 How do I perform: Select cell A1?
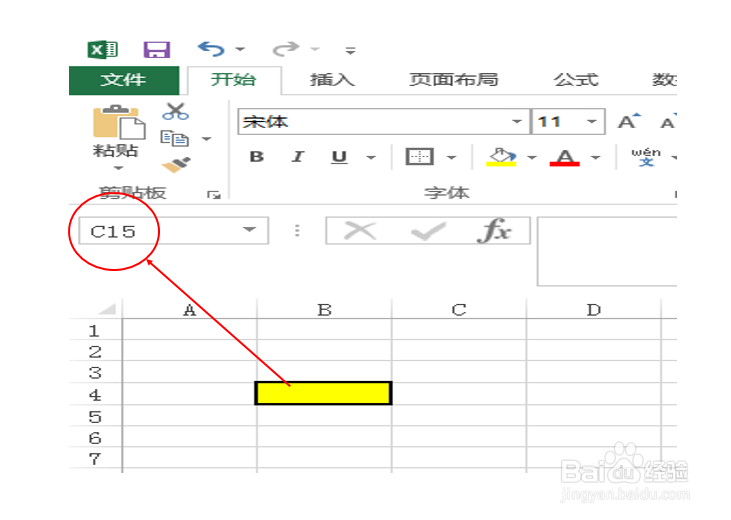click(189, 330)
